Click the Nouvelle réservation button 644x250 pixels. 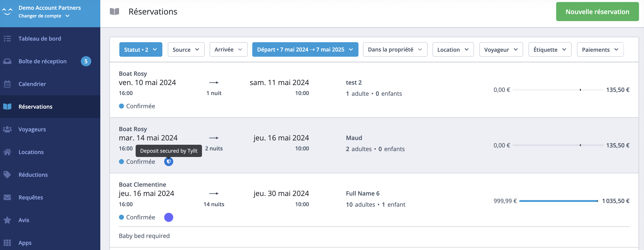point(597,12)
